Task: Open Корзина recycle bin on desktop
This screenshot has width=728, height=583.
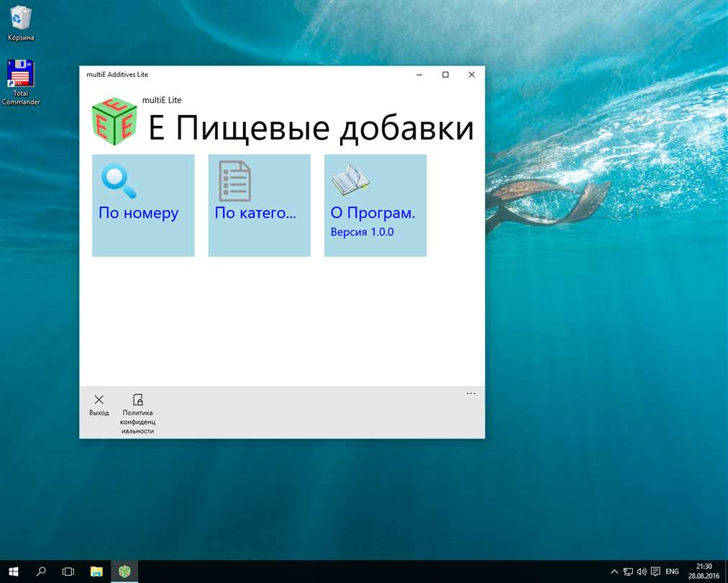Action: point(20,23)
